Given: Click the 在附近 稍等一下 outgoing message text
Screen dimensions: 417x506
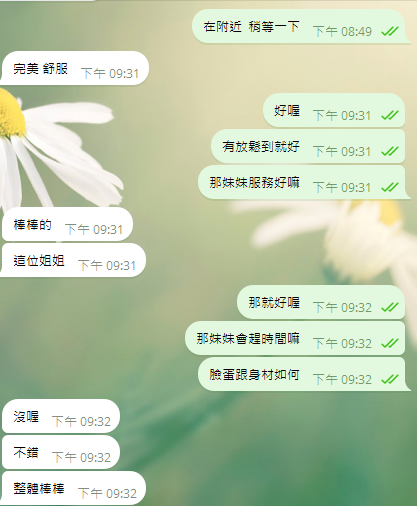Looking at the screenshot, I should pyautogui.click(x=252, y=27).
